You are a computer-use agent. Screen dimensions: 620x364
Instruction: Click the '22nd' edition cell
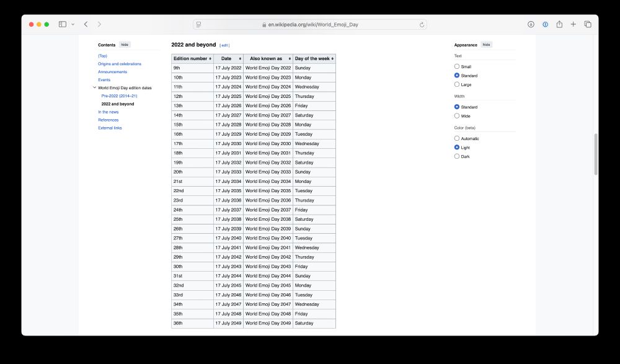(193, 191)
